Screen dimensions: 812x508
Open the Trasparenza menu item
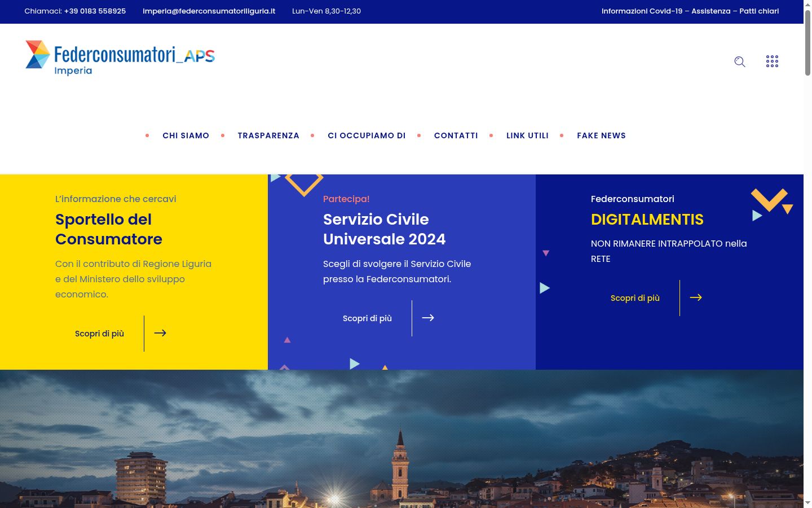pyautogui.click(x=268, y=135)
